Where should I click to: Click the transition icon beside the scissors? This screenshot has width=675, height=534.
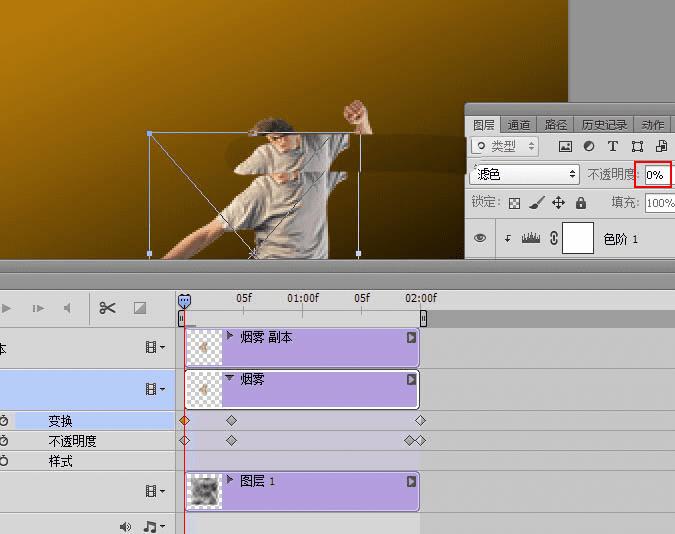coord(140,308)
